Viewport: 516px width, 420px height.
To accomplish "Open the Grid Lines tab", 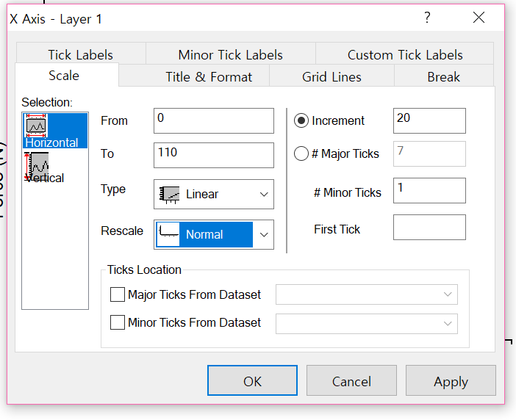I will click(x=332, y=76).
